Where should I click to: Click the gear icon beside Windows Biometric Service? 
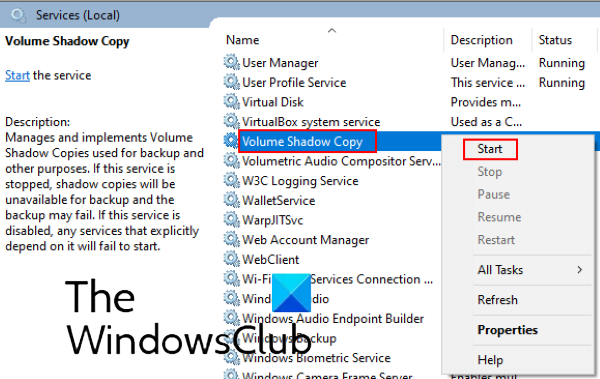point(232,357)
